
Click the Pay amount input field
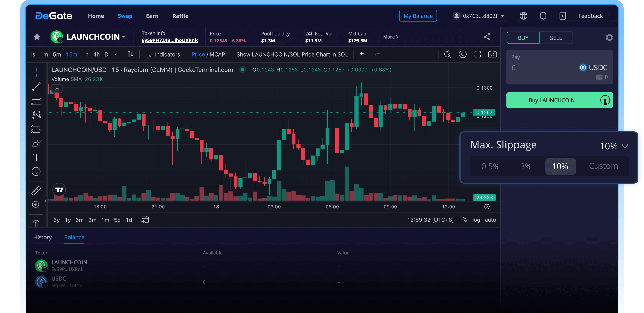542,68
